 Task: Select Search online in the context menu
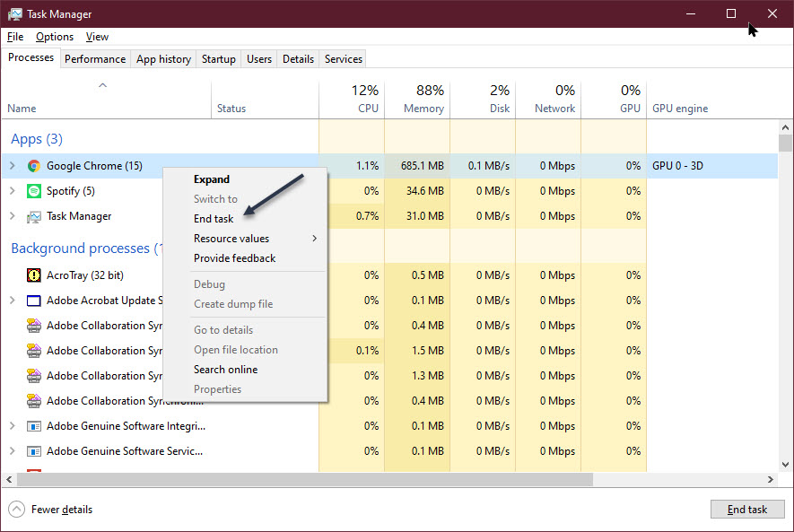pos(225,370)
